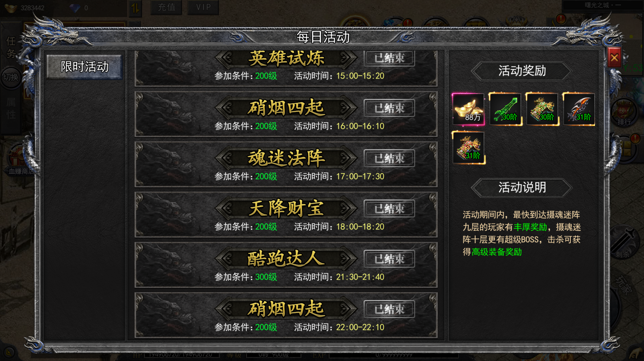Click 已结束 button for 天降财宝
This screenshot has width=644, height=361.
coord(389,208)
